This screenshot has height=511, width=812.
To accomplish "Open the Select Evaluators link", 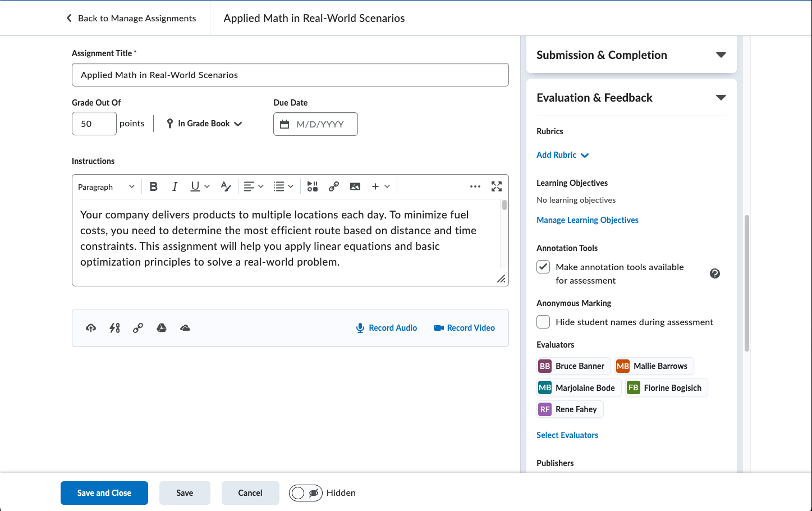I will tap(567, 435).
